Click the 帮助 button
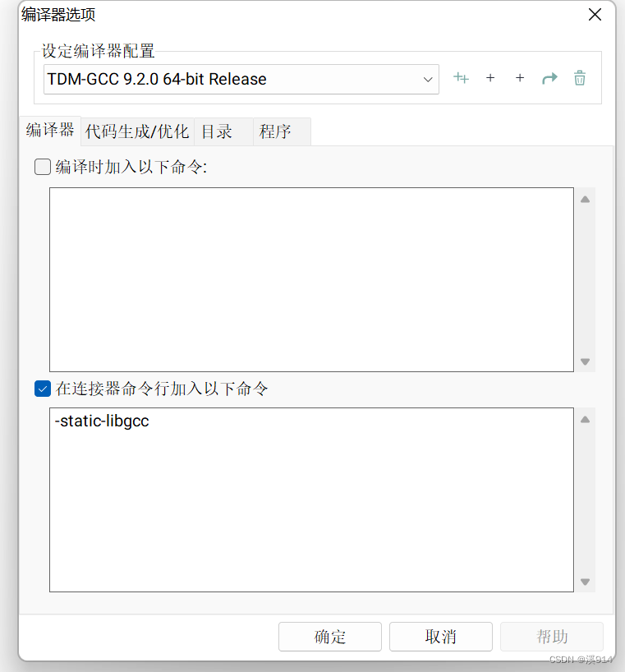This screenshot has height=672, width=625. tap(552, 637)
